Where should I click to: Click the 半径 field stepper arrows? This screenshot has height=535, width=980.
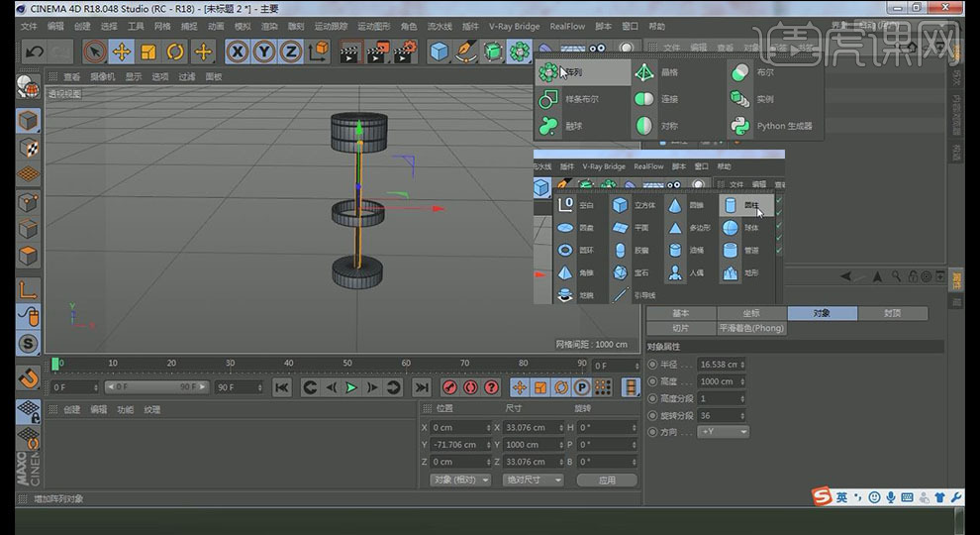[x=742, y=365]
